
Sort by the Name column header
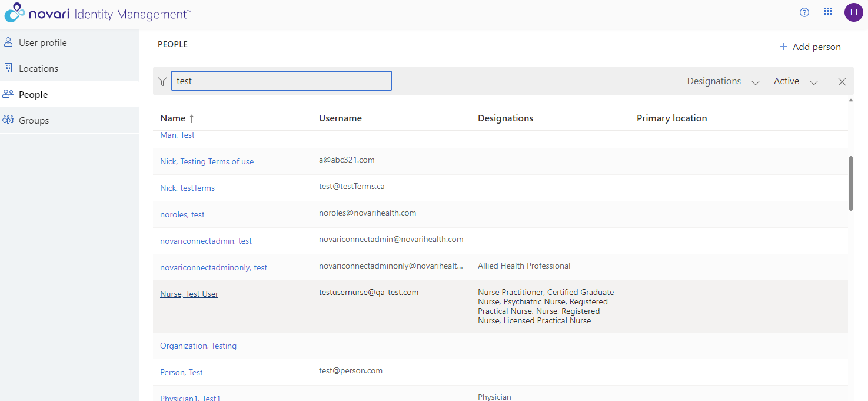(172, 118)
